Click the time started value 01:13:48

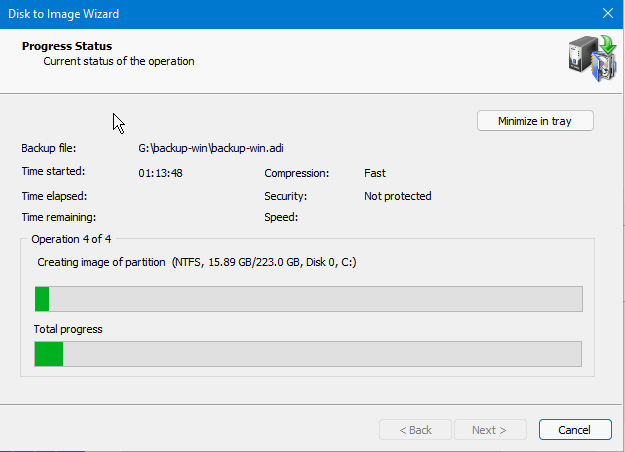tap(160, 173)
